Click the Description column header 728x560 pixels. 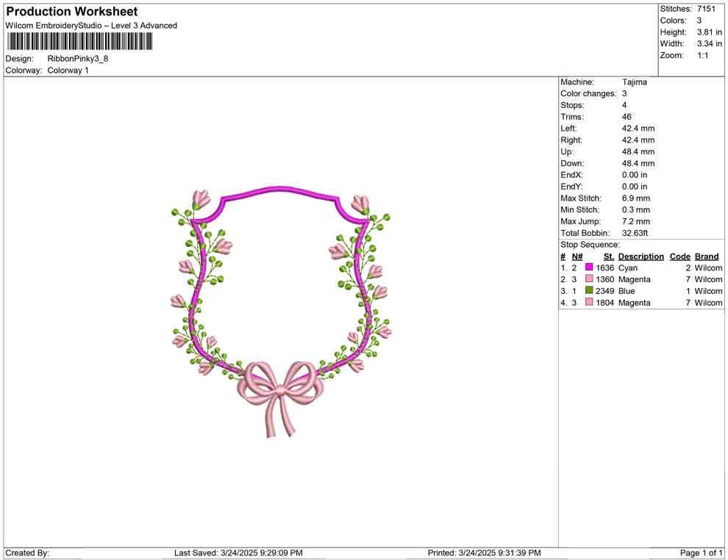(640, 256)
